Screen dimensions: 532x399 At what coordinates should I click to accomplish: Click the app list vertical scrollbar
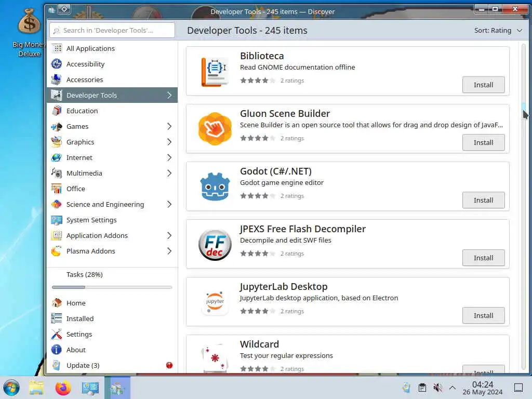tap(524, 207)
